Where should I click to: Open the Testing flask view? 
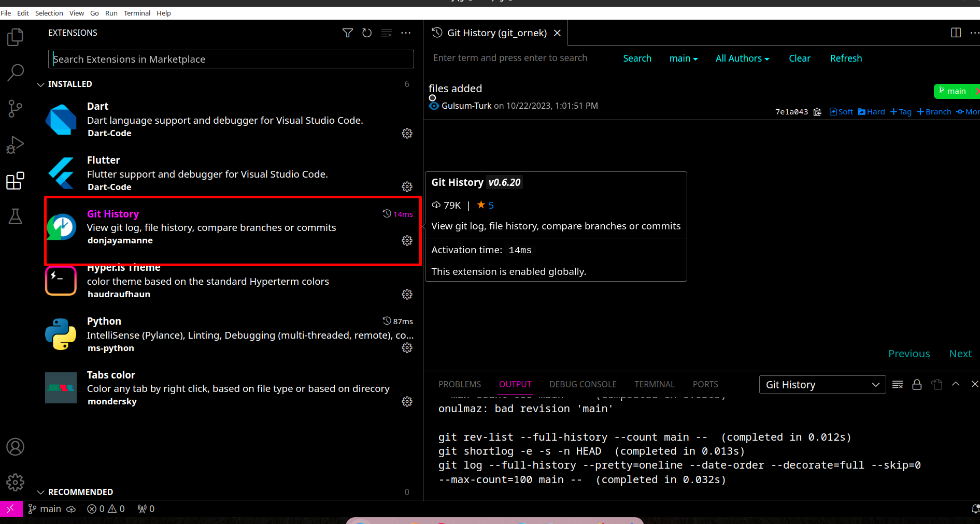[15, 216]
